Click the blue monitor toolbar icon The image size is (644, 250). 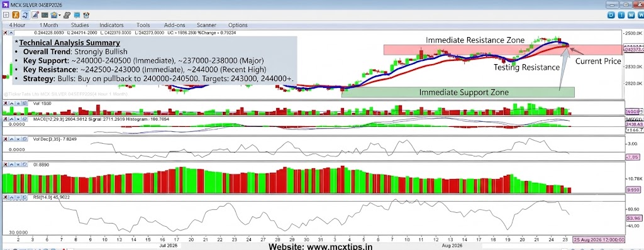coord(77,15)
